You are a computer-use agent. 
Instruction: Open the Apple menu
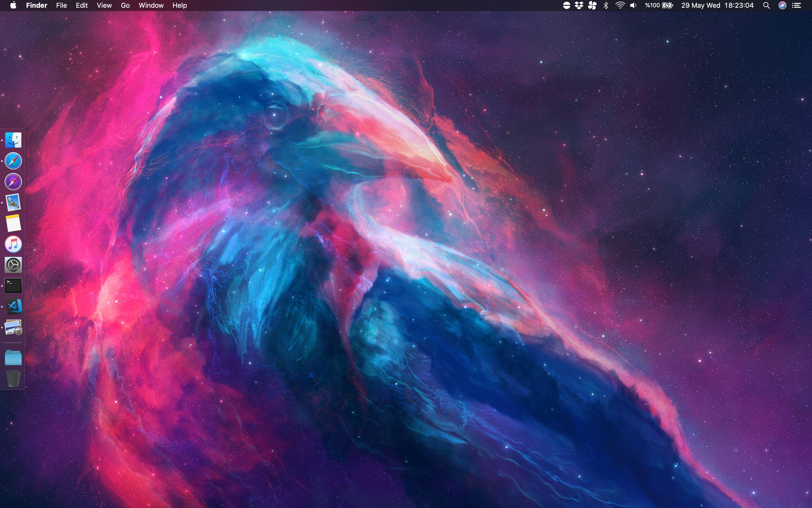pyautogui.click(x=14, y=5)
